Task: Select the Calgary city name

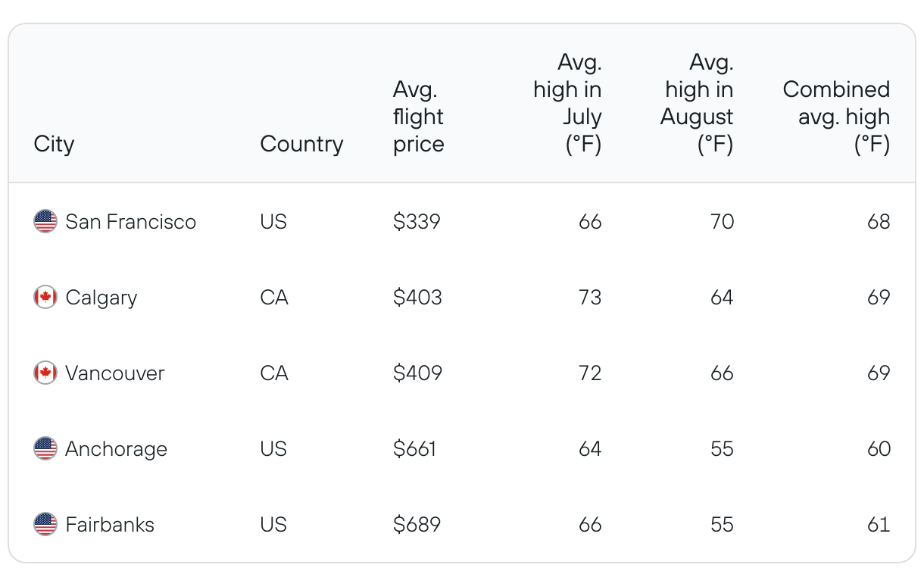Action: 101,298
